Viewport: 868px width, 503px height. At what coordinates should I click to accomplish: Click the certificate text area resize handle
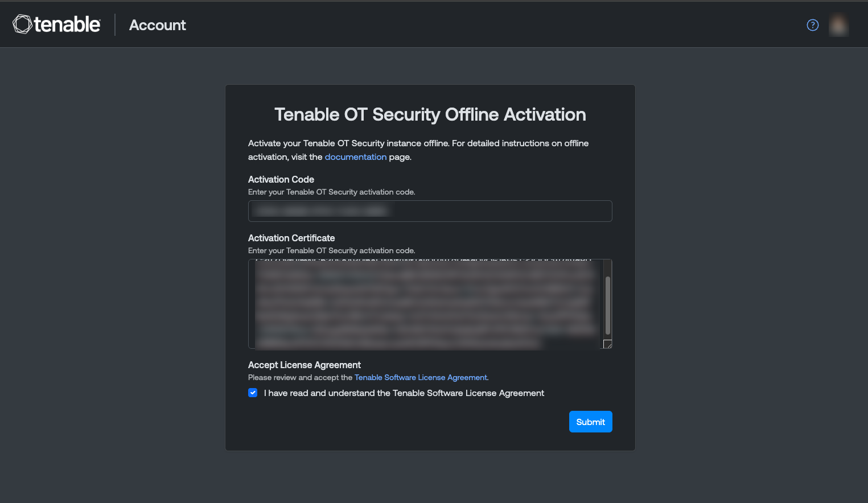(607, 344)
